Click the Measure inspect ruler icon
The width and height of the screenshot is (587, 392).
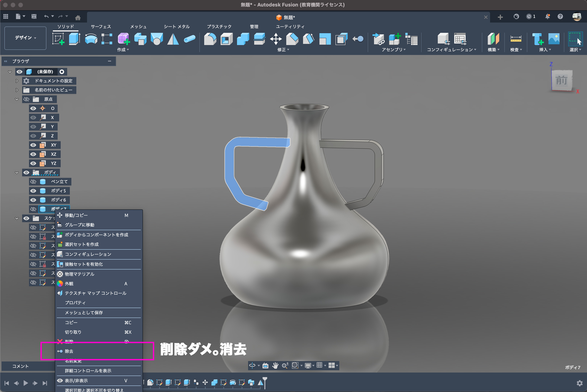[515, 39]
